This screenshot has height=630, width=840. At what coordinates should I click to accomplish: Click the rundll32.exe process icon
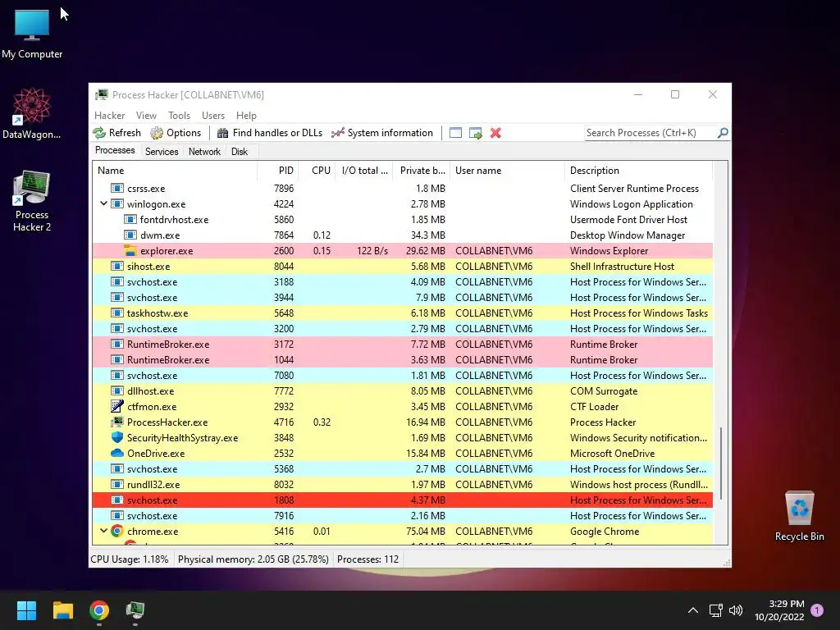coord(116,484)
